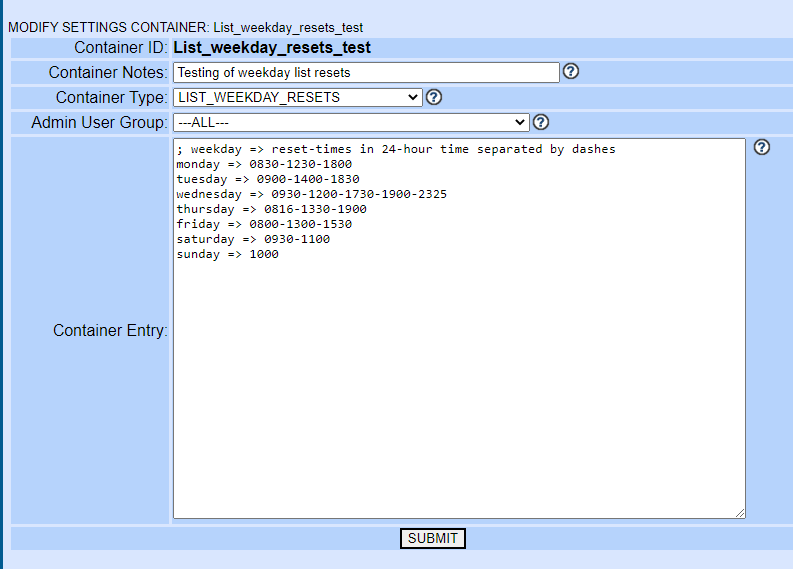Click the 'sunday => 1000' line
Viewport: 793px width, 569px height.
[x=227, y=254]
